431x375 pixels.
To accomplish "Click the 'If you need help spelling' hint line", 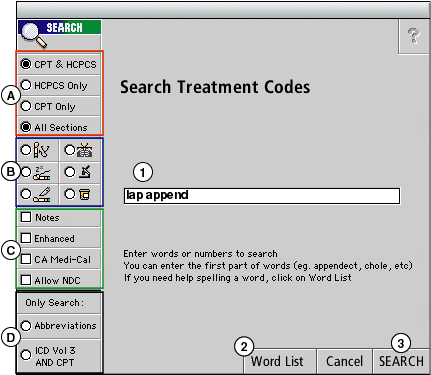I will (x=237, y=278).
